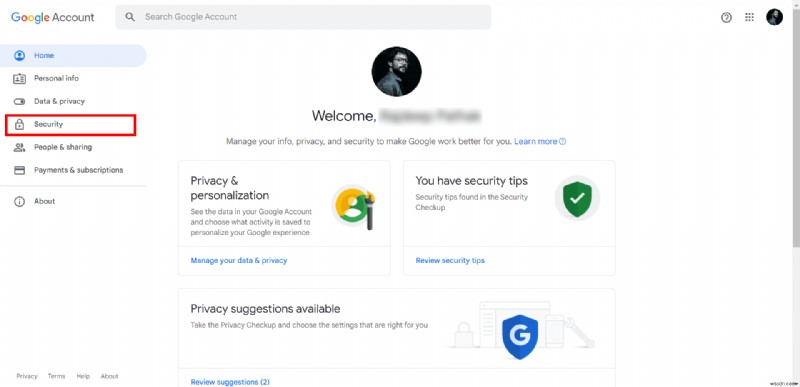Viewport: 800px width, 387px height.
Task: Click 'Security tips found' description text
Action: point(471,202)
